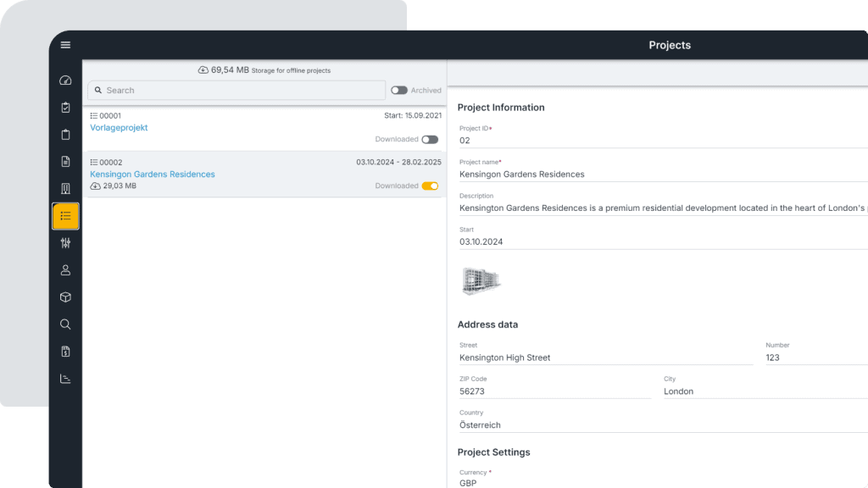
Task: Select the tasks clipboard icon in sidebar
Action: (x=65, y=108)
